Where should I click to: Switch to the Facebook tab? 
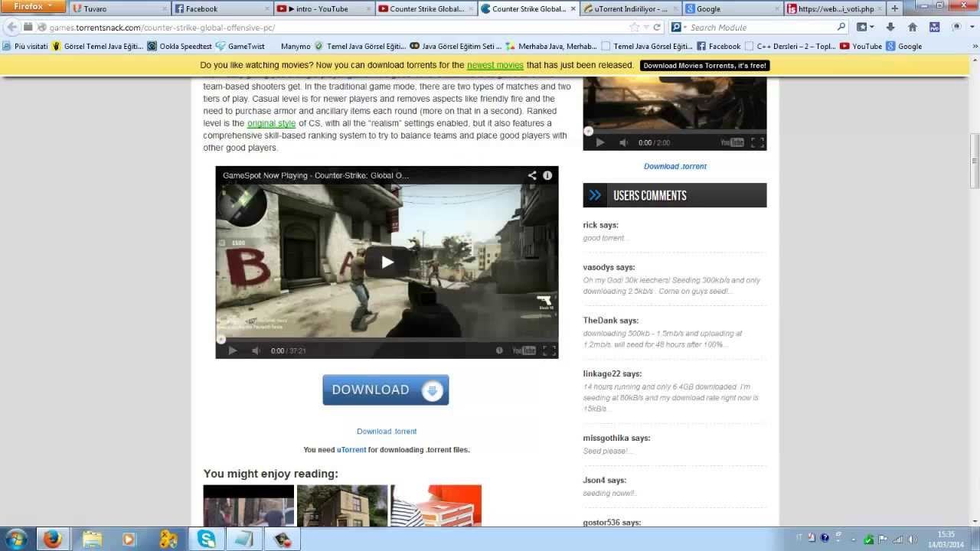click(222, 9)
